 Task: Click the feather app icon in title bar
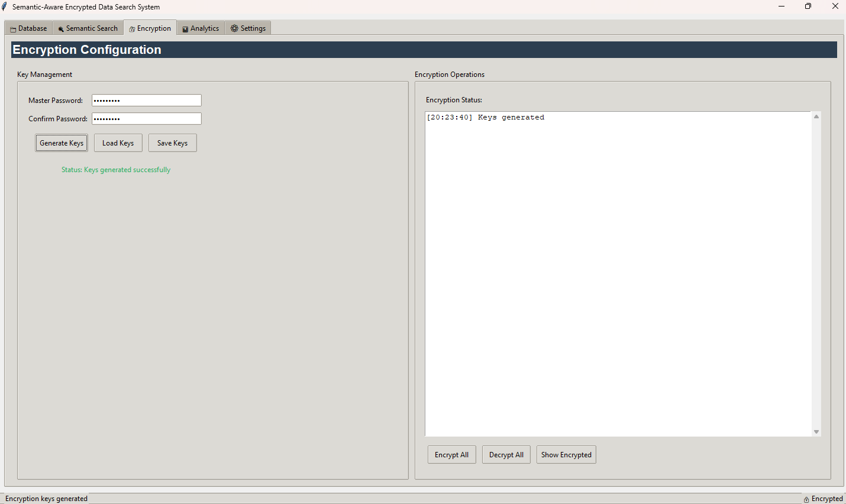[5, 7]
